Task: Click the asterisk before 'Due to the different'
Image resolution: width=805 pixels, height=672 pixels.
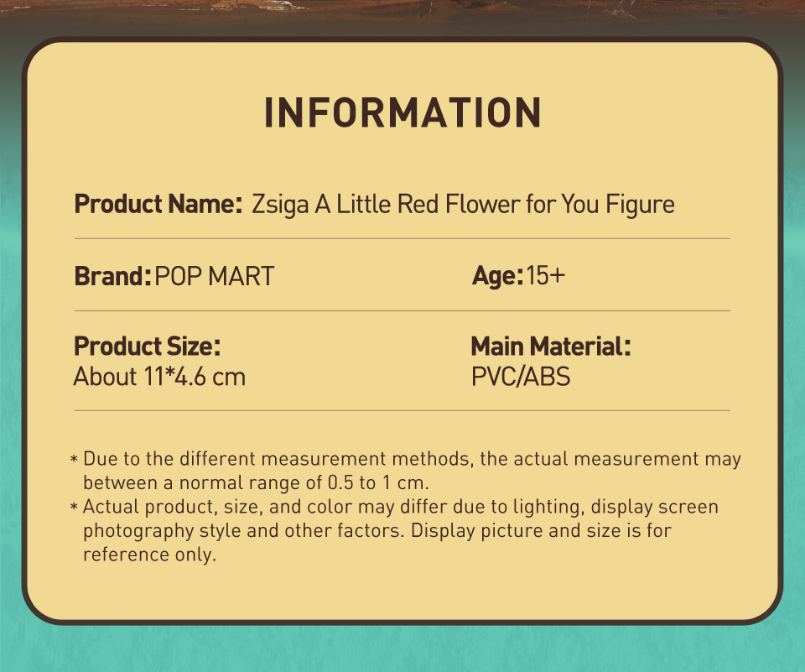Action: click(75, 460)
